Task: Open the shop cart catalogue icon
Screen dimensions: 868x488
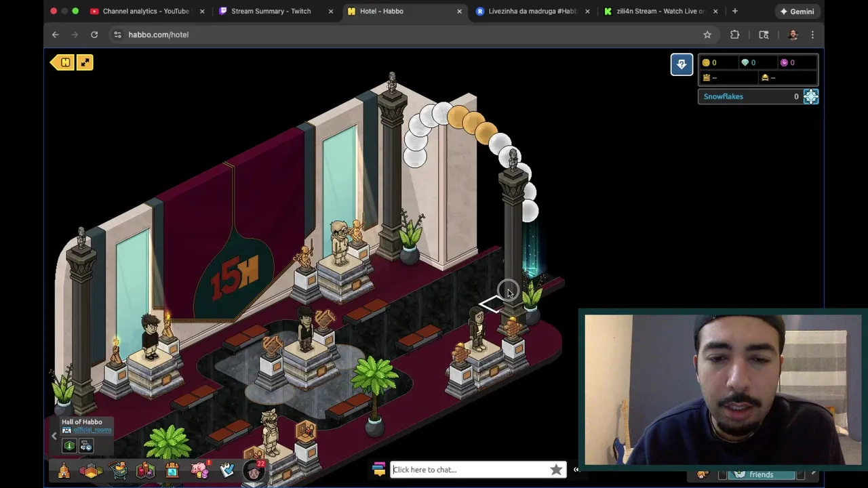Action: 119,470
